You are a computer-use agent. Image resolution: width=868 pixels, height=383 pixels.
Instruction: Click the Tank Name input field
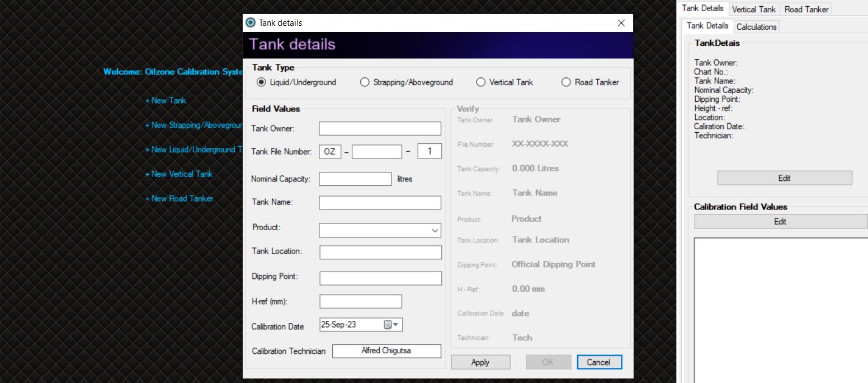380,203
